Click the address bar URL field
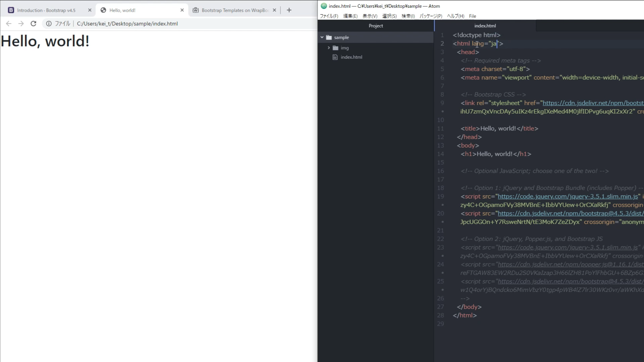Screen dimensions: 644x362 click(127, 23)
